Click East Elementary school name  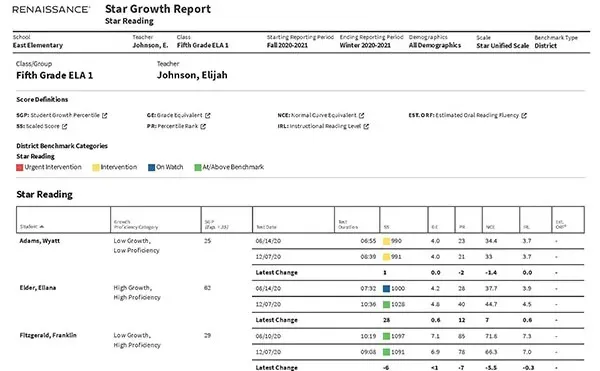pyautogui.click(x=38, y=45)
